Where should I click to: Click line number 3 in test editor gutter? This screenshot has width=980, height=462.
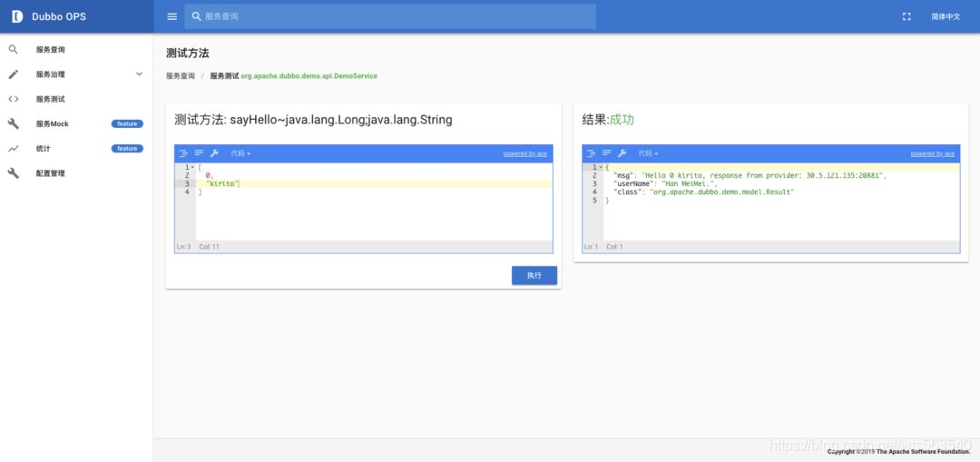pyautogui.click(x=186, y=183)
